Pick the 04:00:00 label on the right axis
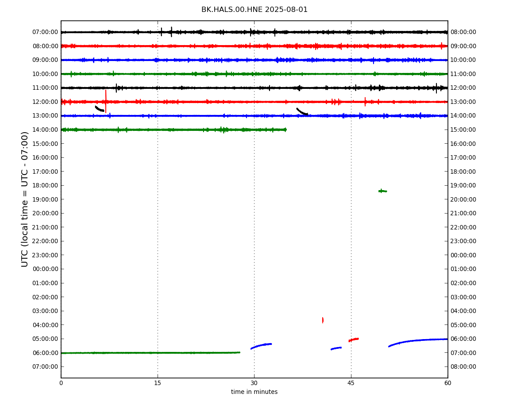 463,311
